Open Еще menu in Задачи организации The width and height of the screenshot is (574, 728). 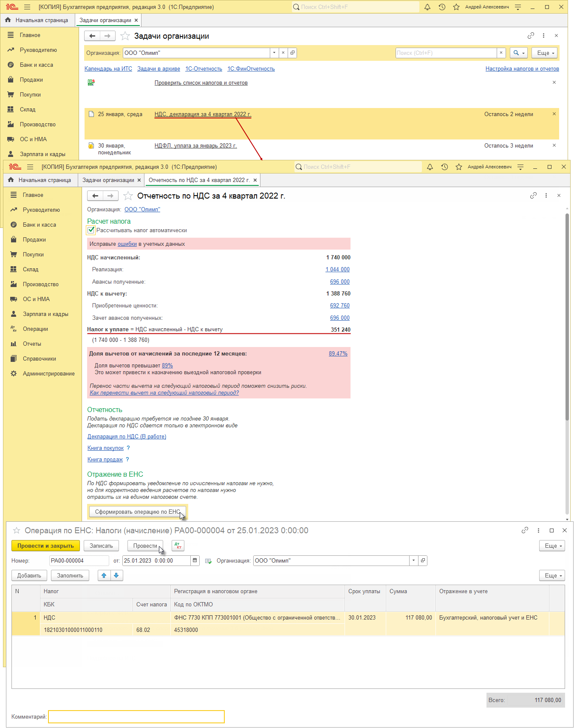(544, 53)
